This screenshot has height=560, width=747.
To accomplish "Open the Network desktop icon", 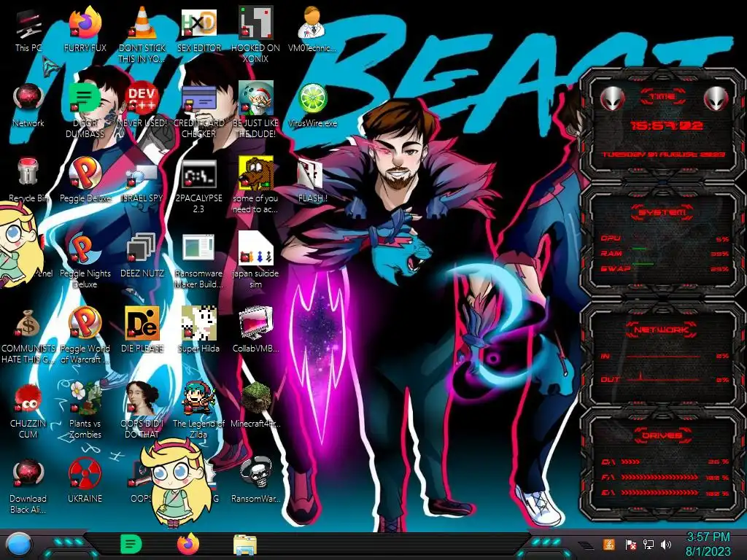I will pos(28,105).
